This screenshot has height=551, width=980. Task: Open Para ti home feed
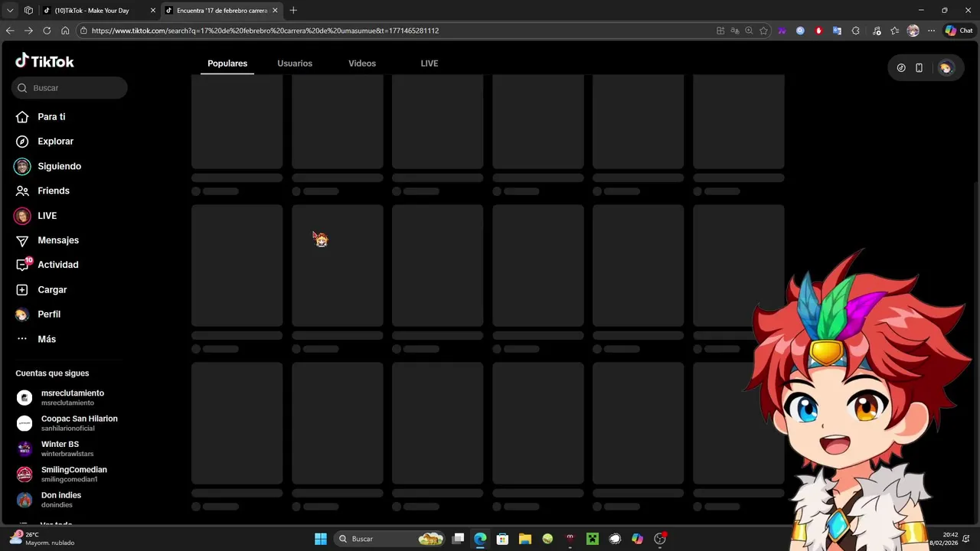coord(41,116)
